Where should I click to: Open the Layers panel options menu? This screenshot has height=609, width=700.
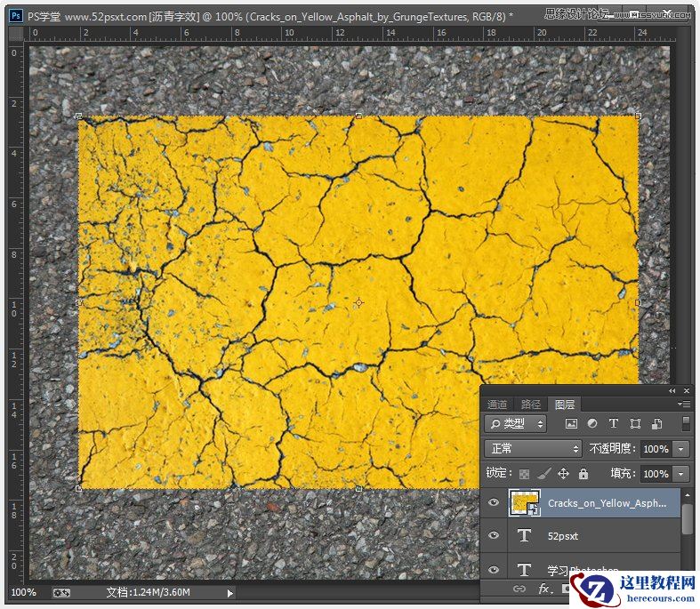point(684,404)
